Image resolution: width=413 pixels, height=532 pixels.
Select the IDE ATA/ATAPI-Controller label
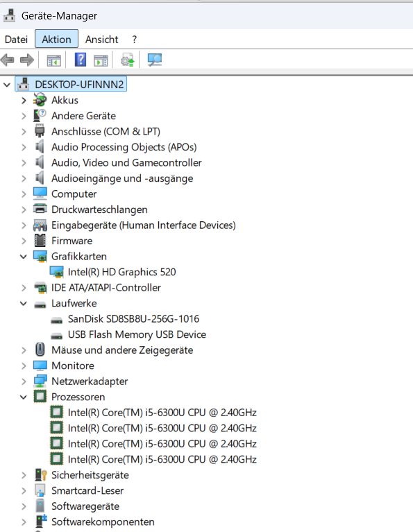106,288
